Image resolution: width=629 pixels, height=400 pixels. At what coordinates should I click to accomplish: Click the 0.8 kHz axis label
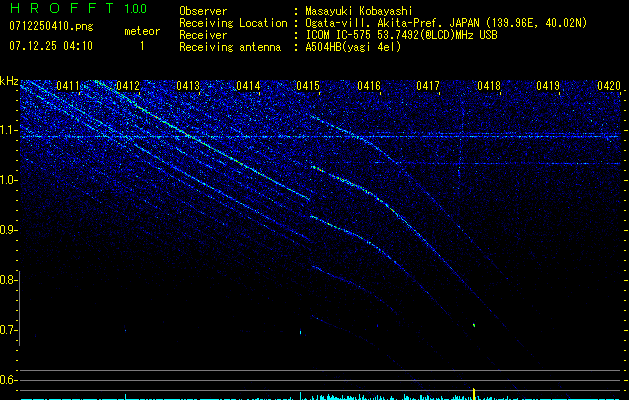pos(8,280)
